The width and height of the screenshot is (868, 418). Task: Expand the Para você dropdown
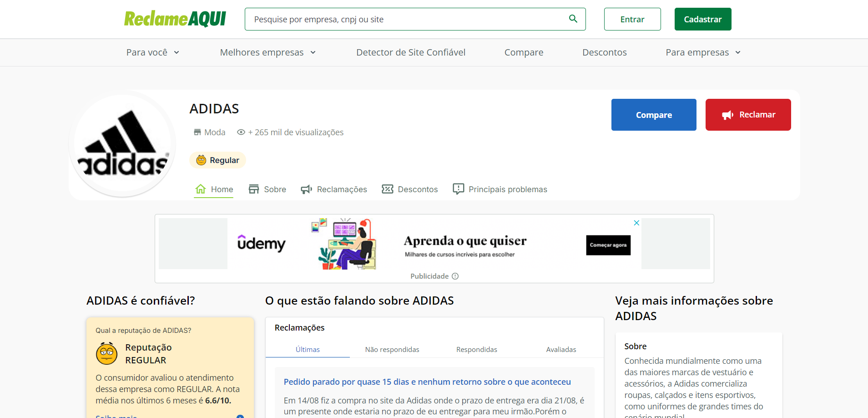pos(153,52)
